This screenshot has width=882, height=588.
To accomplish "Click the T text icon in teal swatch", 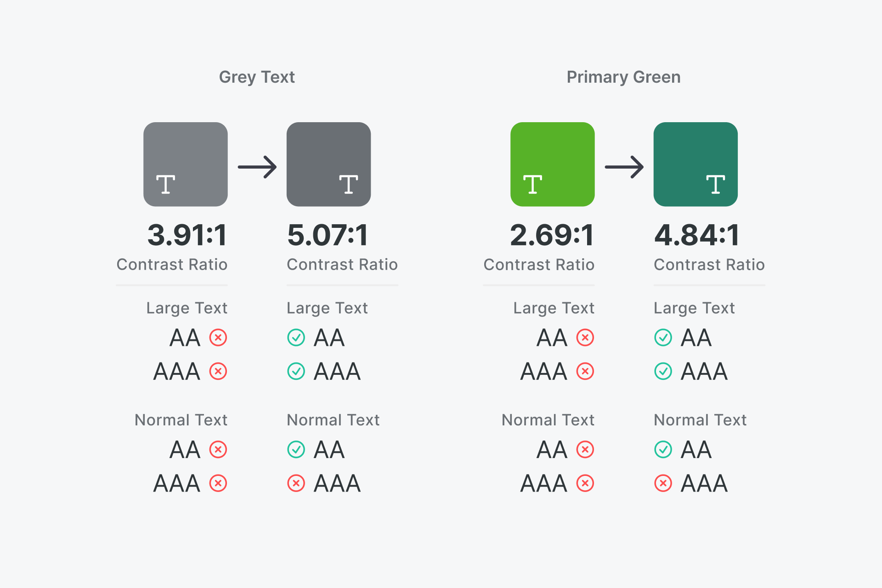I will [716, 184].
